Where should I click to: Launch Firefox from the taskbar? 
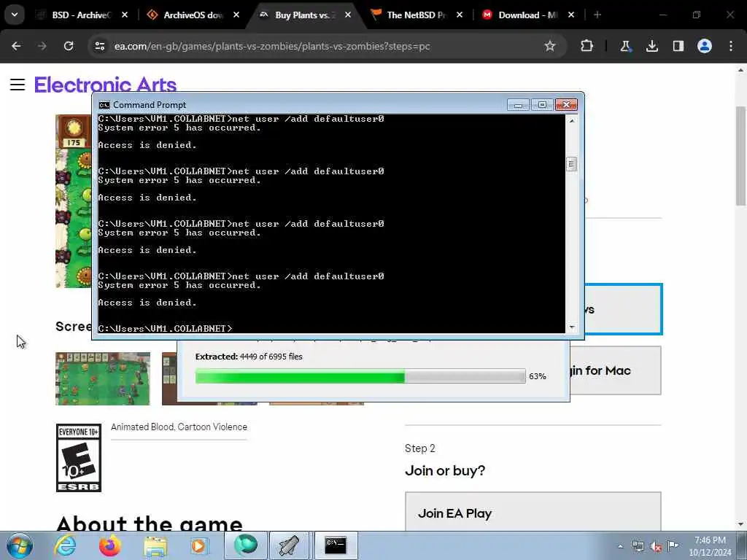[109, 545]
